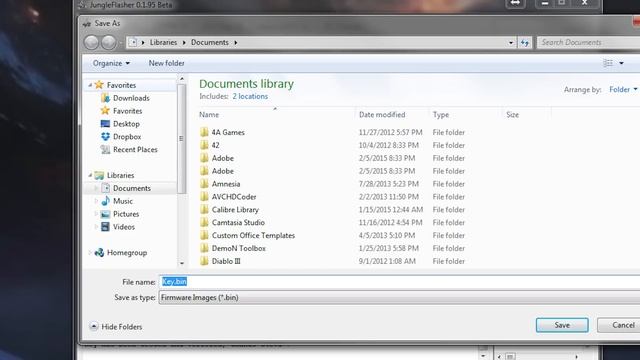Open the 2 locations link
640x360 pixels.
tap(250, 96)
